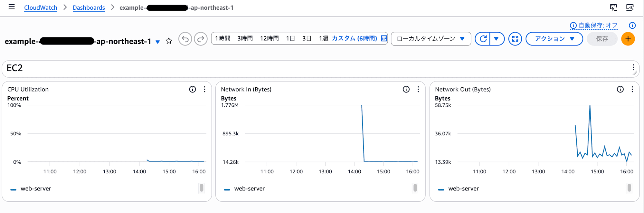Click the 100% axis label in CPU chart
The width and height of the screenshot is (644, 213).
click(14, 105)
